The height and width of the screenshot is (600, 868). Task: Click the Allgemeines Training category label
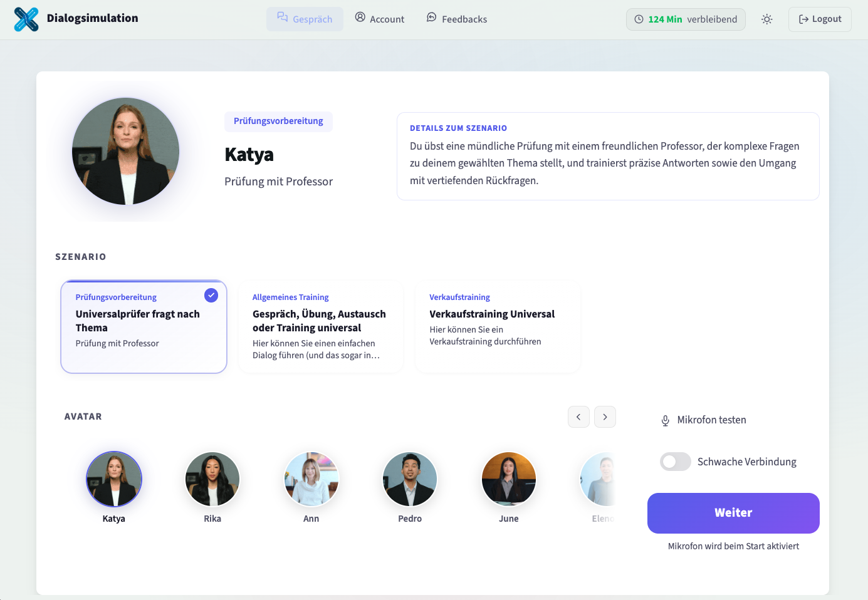click(x=290, y=297)
